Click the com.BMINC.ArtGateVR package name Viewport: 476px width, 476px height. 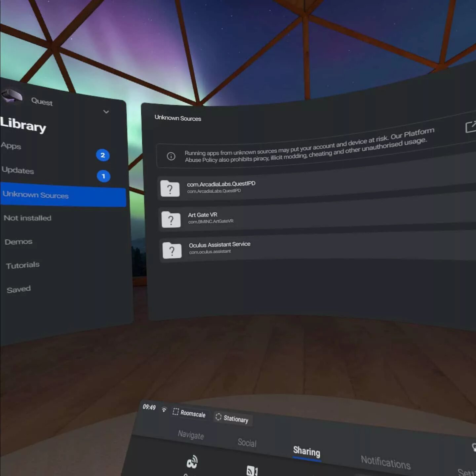click(211, 221)
